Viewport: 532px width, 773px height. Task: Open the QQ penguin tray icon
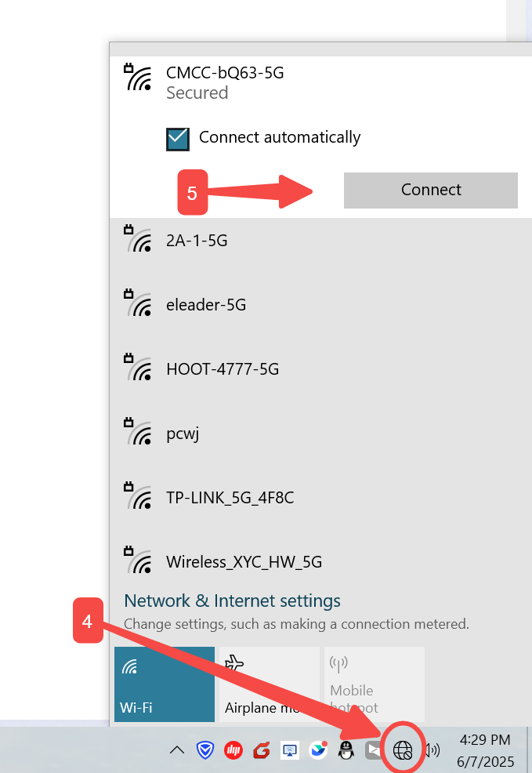pyautogui.click(x=346, y=750)
